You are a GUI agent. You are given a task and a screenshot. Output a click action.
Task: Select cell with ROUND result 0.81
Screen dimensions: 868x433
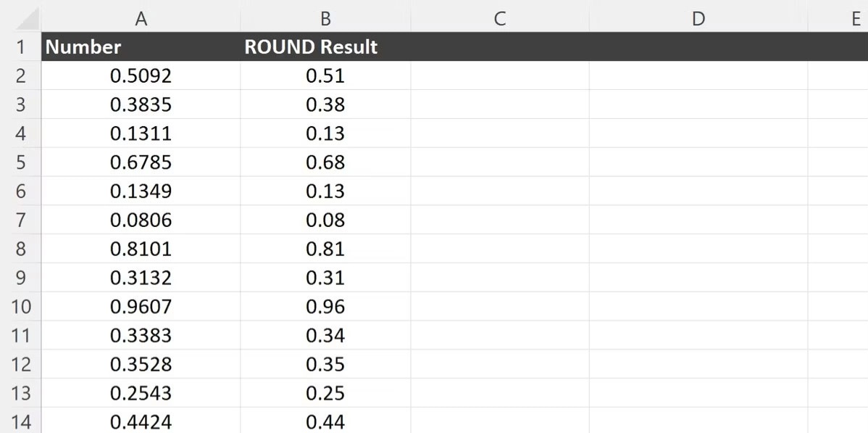(x=325, y=249)
